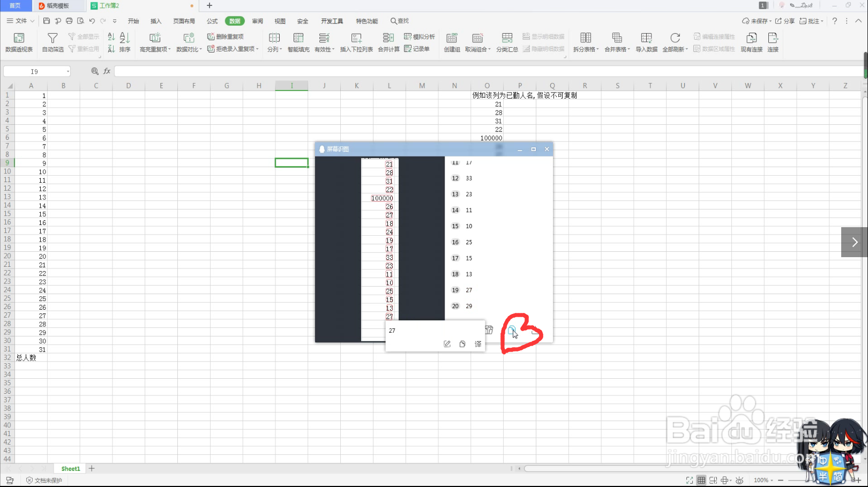Click the undo arrow
The width and height of the screenshot is (868, 487).
(92, 21)
